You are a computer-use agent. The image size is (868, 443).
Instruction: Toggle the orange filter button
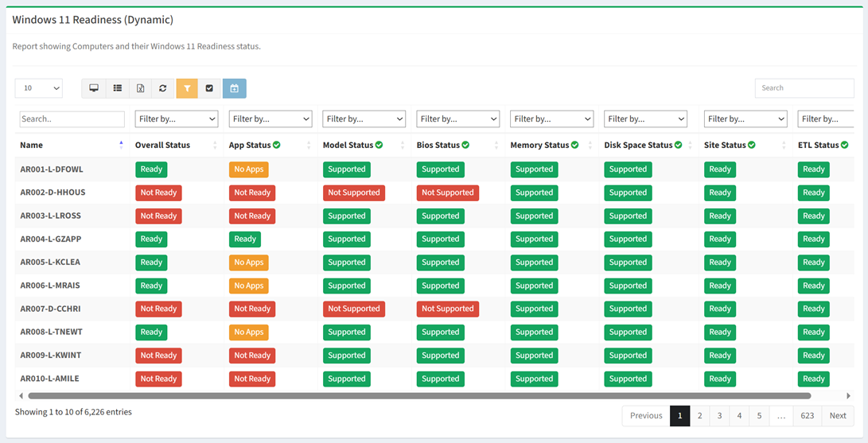click(x=187, y=88)
